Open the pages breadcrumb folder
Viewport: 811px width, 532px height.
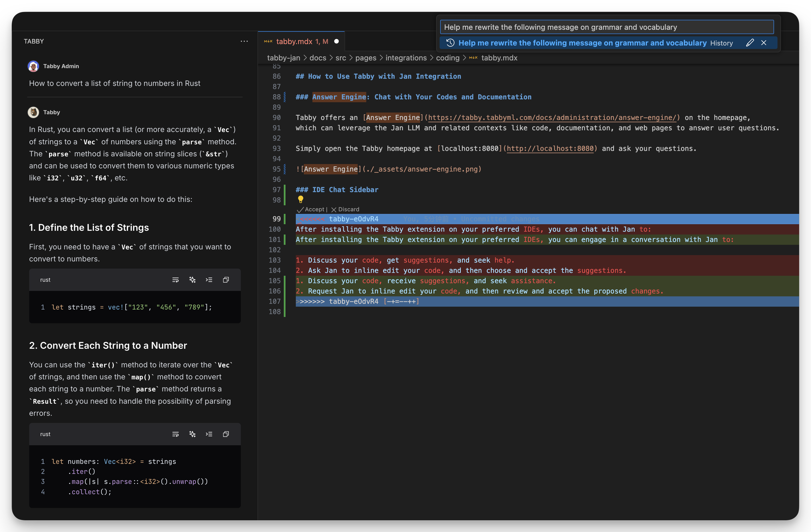click(x=366, y=58)
